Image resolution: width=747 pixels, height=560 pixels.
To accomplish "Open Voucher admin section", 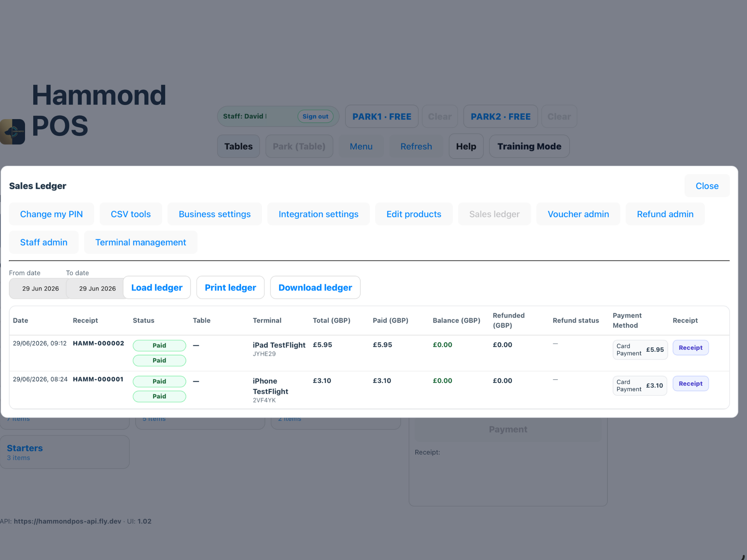I will click(x=578, y=214).
